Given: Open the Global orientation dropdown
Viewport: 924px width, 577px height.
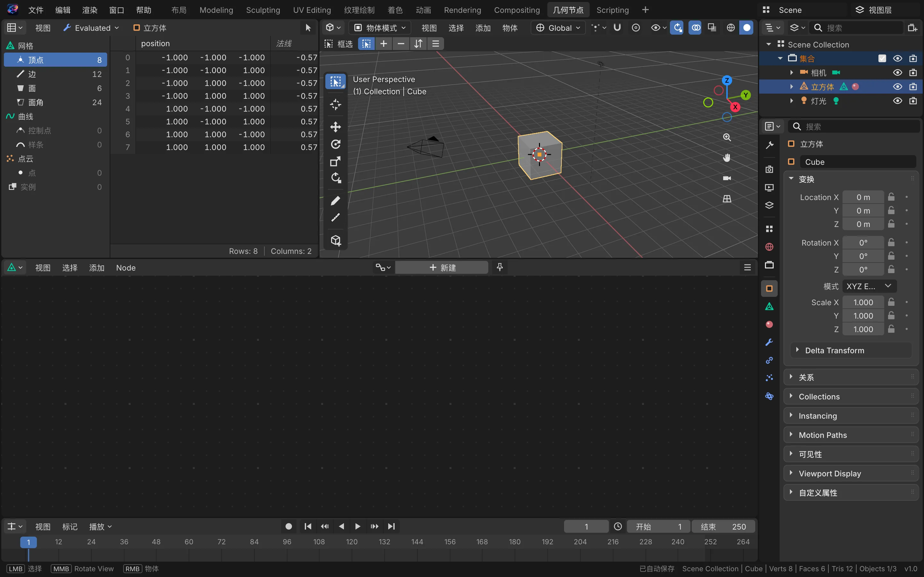Looking at the screenshot, I should click(558, 28).
